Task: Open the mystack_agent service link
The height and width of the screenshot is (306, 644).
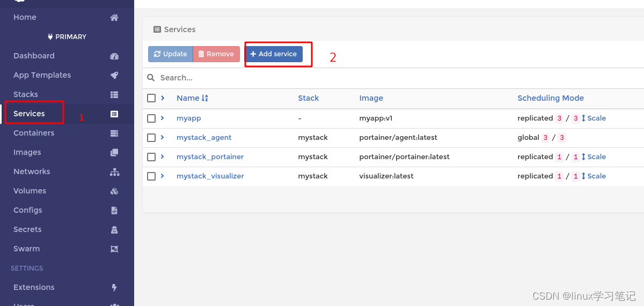Action: click(204, 137)
